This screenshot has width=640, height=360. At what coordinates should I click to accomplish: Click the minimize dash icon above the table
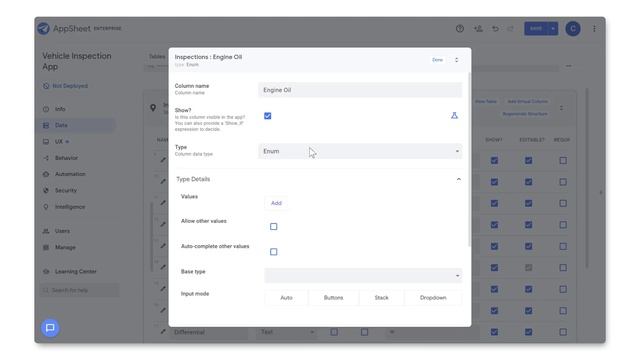[569, 66]
